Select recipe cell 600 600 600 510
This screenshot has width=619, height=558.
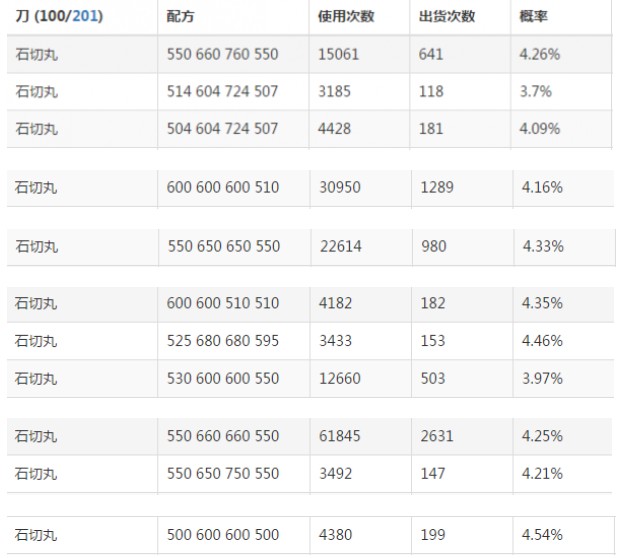point(222,187)
